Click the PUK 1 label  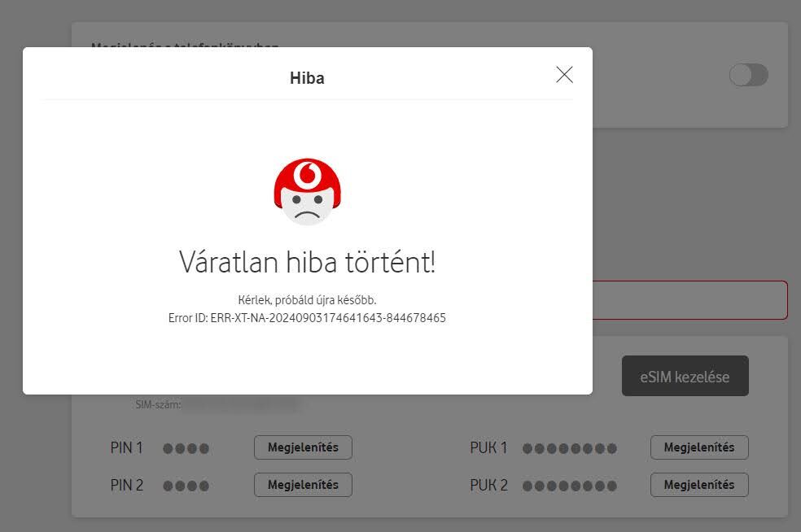click(x=489, y=447)
